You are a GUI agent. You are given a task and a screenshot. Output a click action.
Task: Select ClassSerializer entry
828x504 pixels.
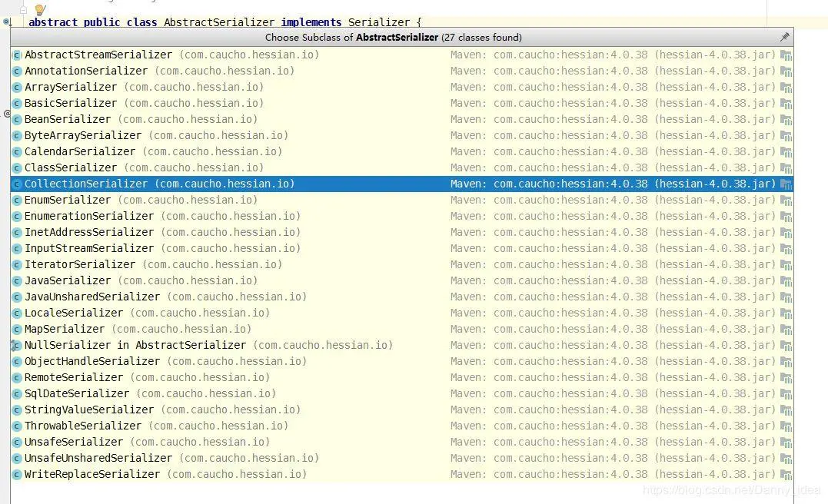point(402,167)
